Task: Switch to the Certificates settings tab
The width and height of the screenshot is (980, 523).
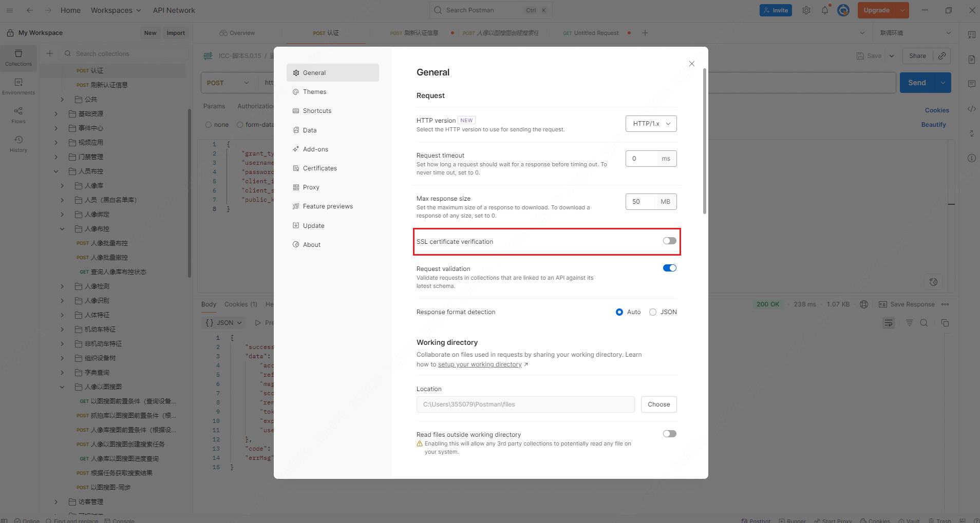Action: pyautogui.click(x=319, y=168)
